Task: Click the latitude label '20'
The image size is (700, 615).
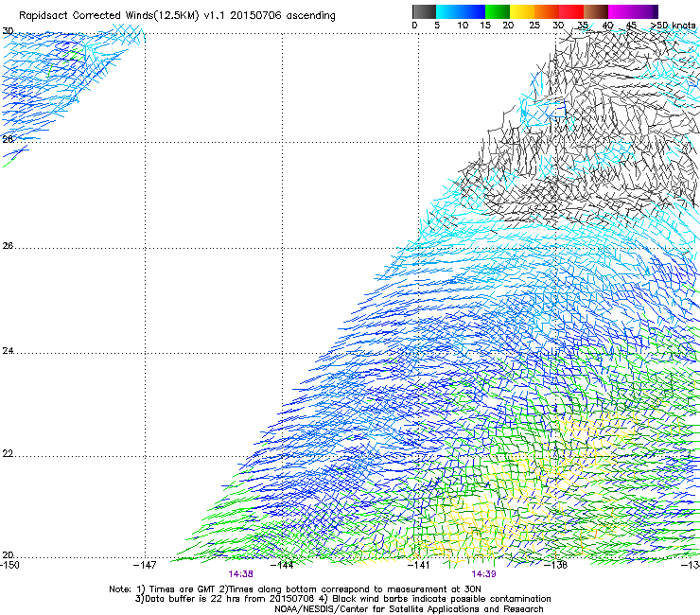Action: coord(8,555)
